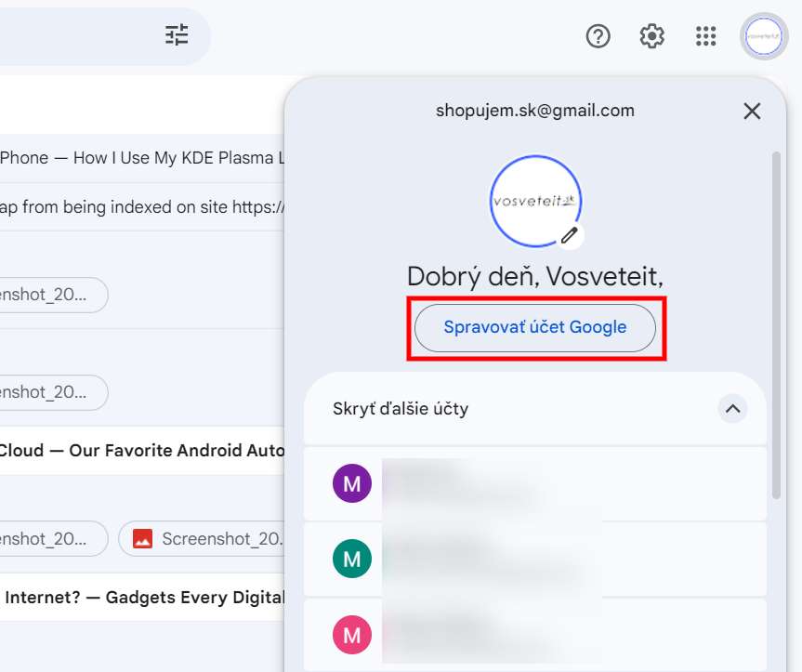Click red image icon on Screenshot attachment

pos(143,538)
